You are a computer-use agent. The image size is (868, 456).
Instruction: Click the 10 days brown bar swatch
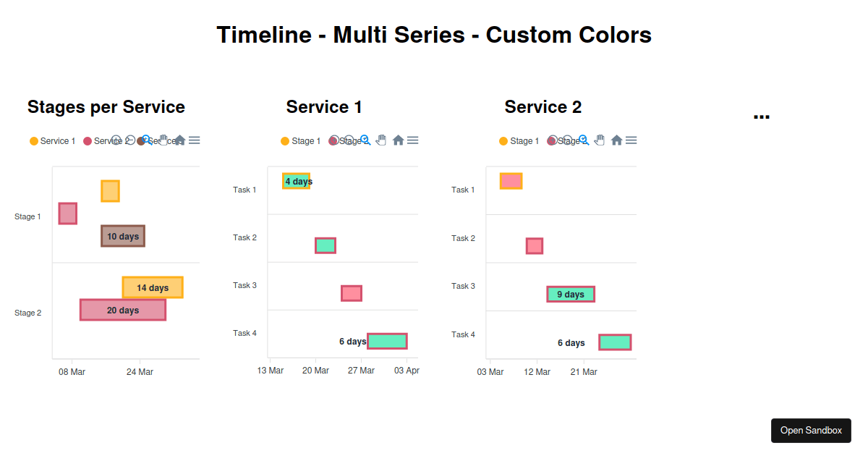pos(123,236)
